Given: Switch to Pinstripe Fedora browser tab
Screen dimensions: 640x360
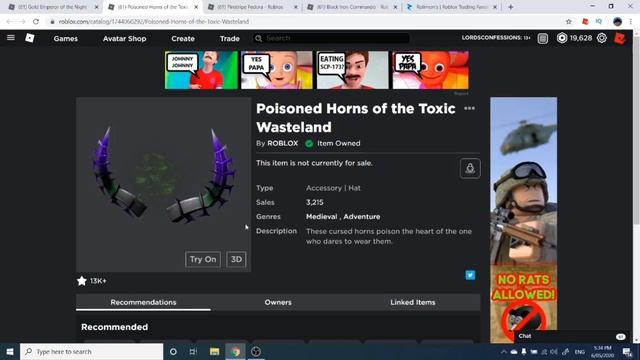Looking at the screenshot, I should point(253,7).
